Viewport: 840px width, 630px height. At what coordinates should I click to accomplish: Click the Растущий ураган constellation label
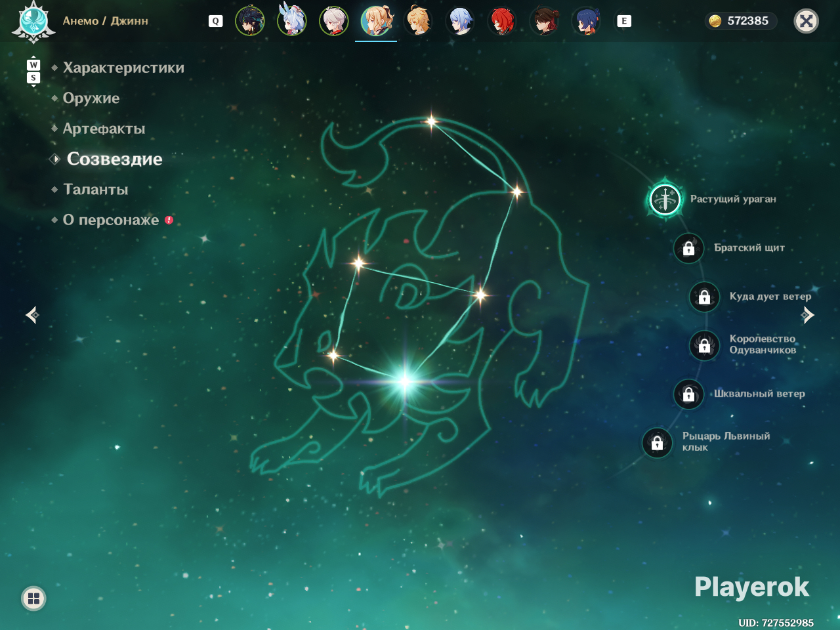tap(733, 199)
